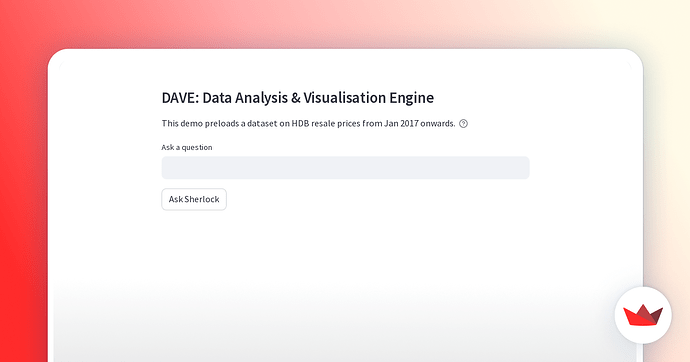The width and height of the screenshot is (690, 362).
Task: Click the help question-mark icon beside the description
Action: (463, 124)
